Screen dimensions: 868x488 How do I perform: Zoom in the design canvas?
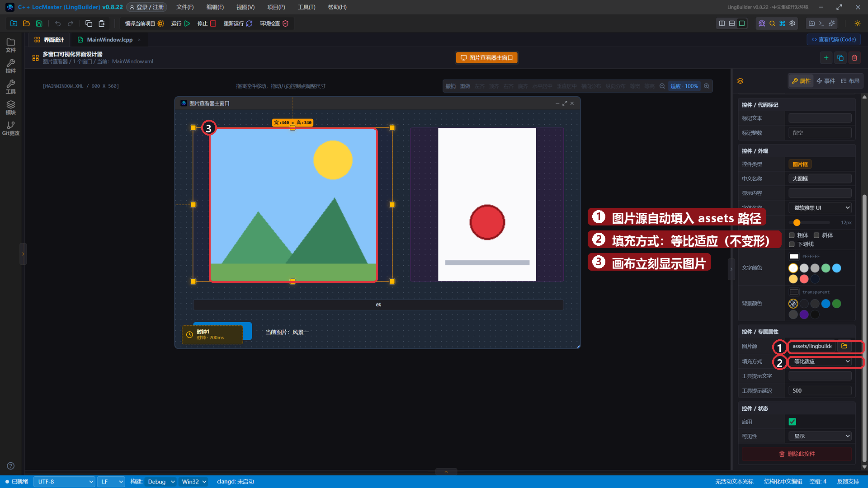(707, 86)
